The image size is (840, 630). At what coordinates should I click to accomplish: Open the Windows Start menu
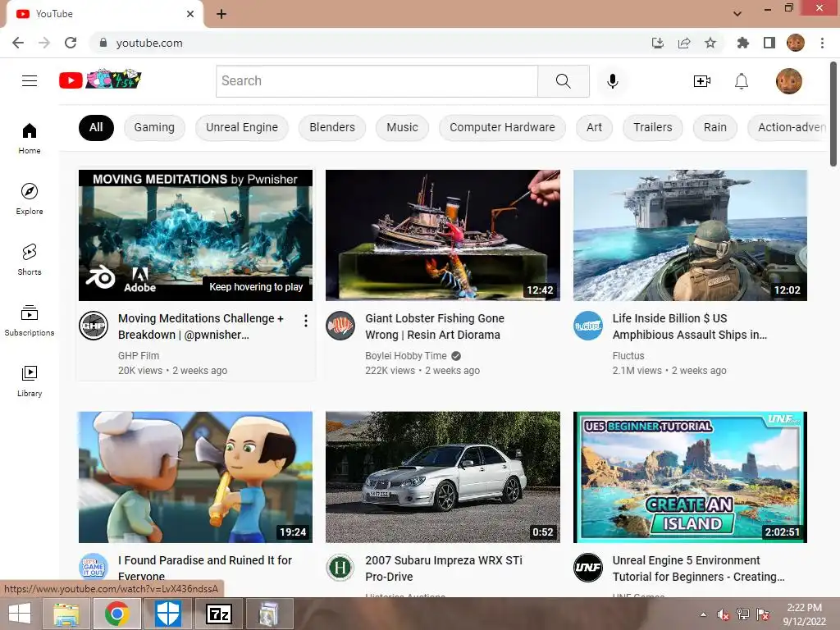(x=20, y=614)
